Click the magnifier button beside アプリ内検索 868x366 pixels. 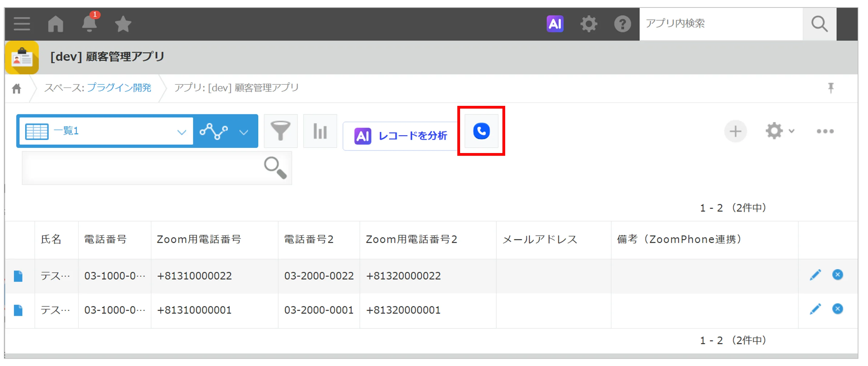pos(819,24)
